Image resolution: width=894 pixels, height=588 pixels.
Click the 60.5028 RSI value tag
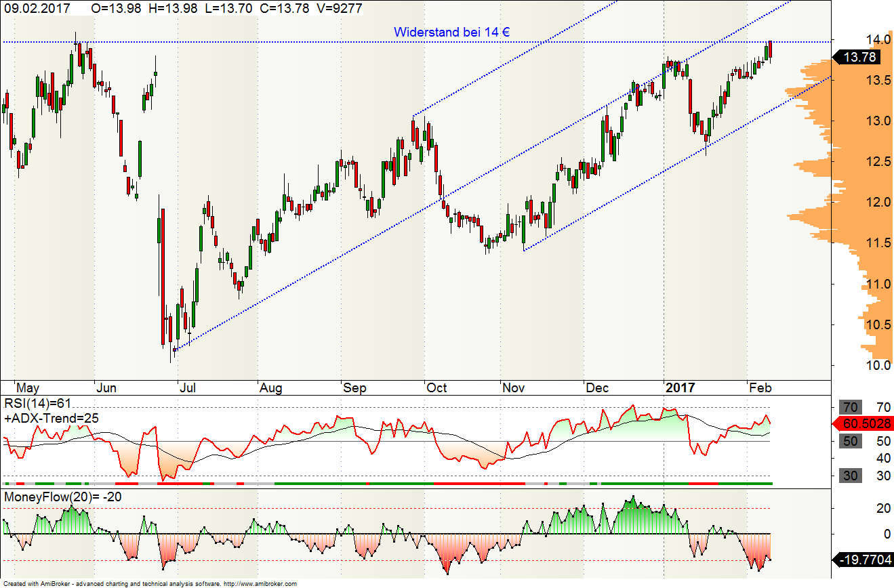(862, 423)
